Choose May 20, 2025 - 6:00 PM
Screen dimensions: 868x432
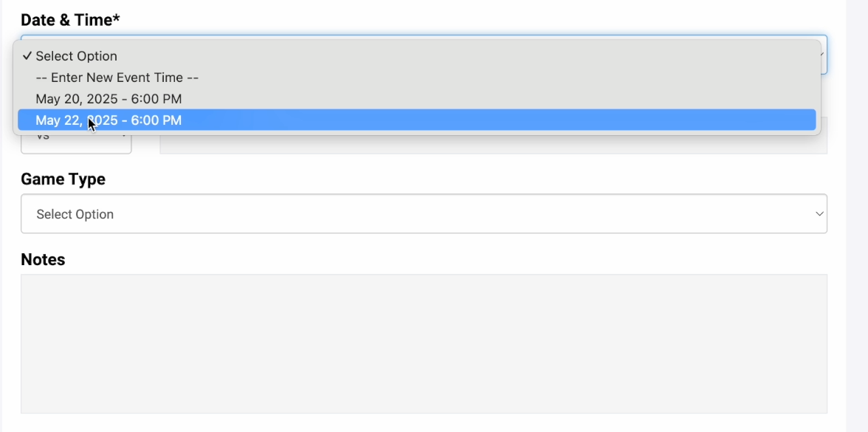pyautogui.click(x=108, y=99)
